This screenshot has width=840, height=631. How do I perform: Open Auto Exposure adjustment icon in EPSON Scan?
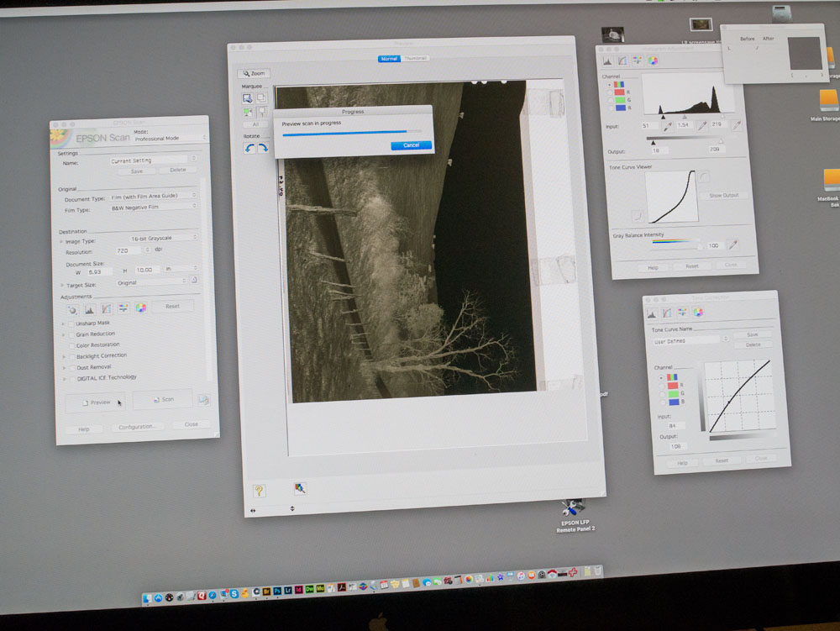tap(72, 309)
